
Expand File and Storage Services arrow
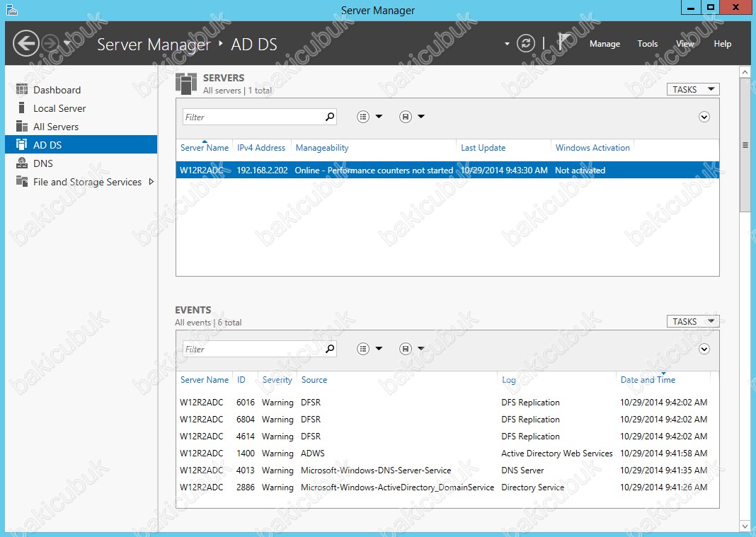tap(151, 182)
